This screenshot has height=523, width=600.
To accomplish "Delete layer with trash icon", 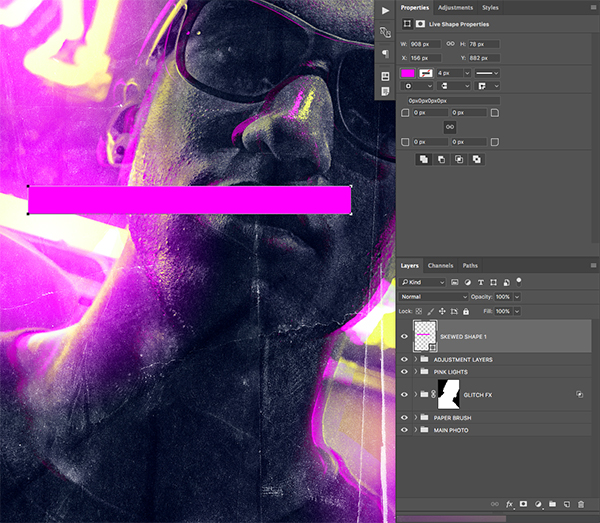I will coord(581,504).
